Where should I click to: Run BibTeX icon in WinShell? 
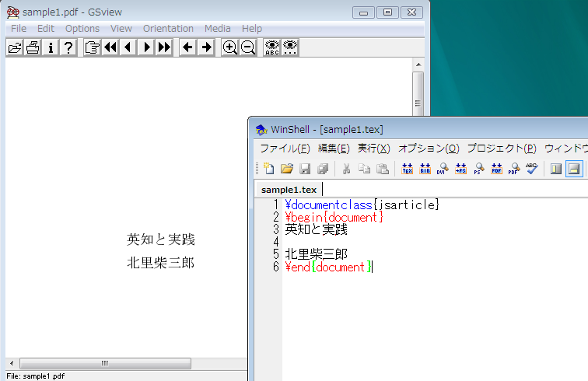(425, 169)
